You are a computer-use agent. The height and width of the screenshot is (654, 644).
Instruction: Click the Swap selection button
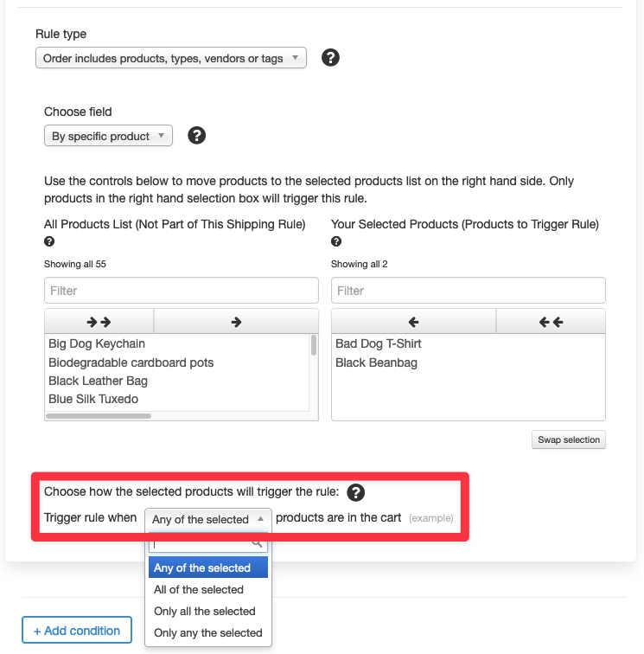coord(569,439)
